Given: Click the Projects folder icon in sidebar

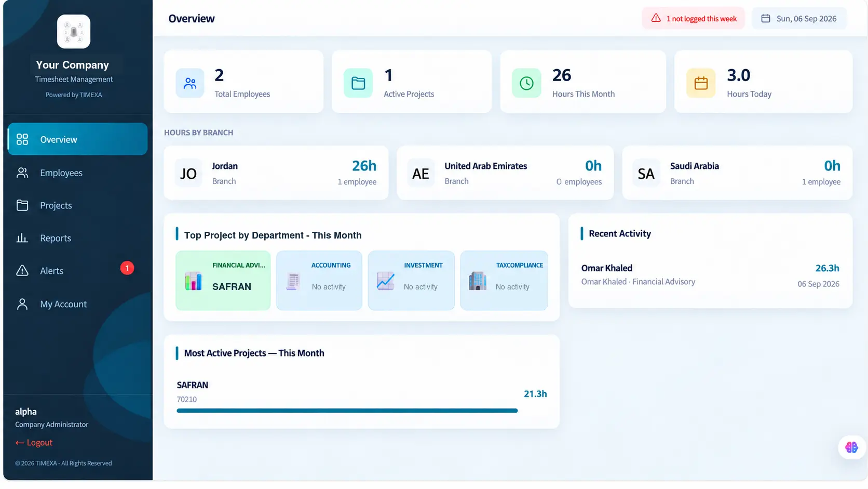Looking at the screenshot, I should [22, 205].
